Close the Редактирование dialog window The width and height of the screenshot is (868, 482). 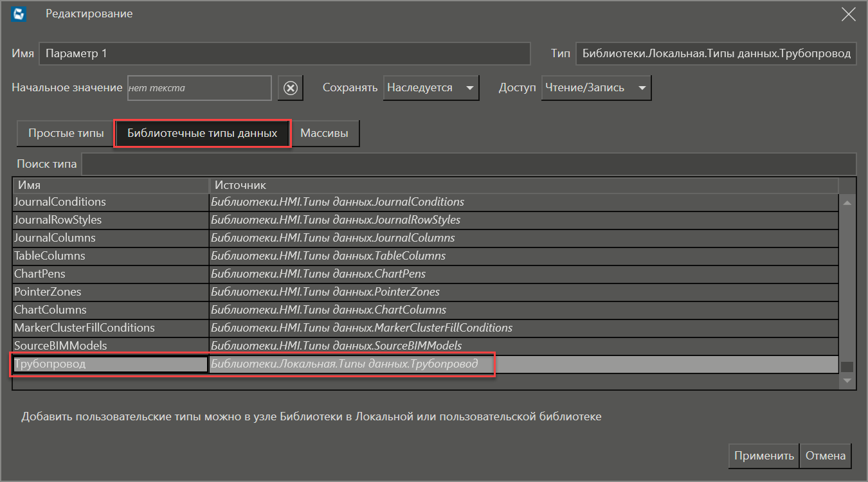point(848,14)
